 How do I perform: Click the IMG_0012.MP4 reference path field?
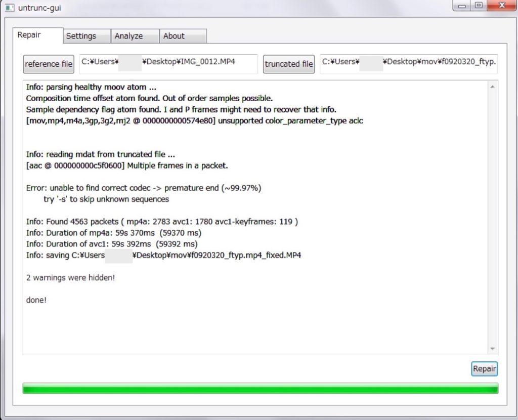(x=168, y=64)
